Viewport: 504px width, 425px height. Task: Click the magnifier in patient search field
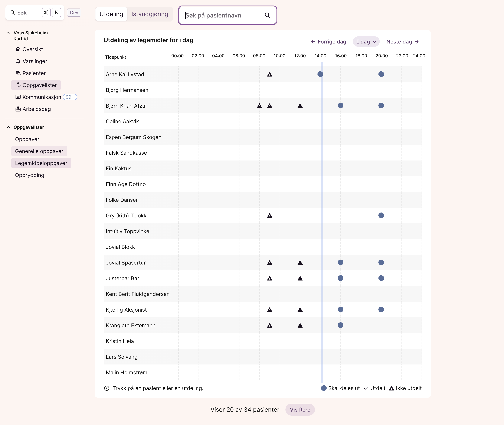268,15
